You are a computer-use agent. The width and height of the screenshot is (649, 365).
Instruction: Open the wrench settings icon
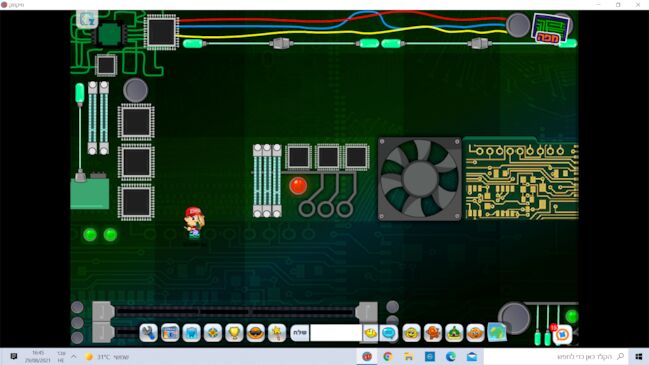click(149, 333)
